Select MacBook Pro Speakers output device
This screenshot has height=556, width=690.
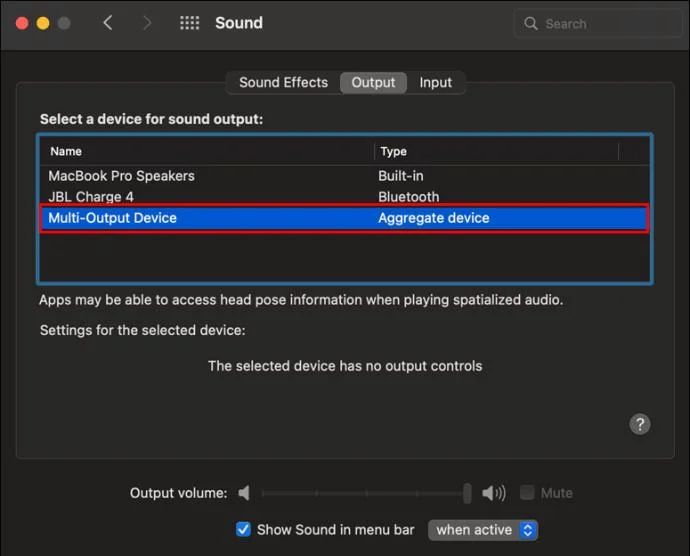[345, 176]
